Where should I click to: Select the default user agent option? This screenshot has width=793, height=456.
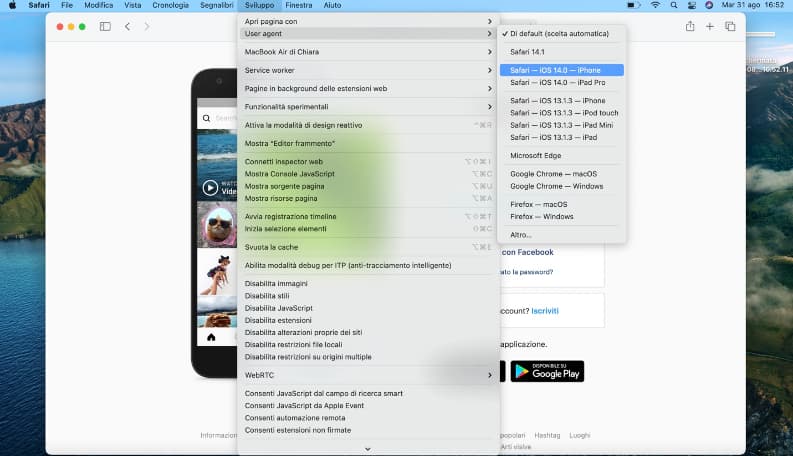pyautogui.click(x=561, y=33)
